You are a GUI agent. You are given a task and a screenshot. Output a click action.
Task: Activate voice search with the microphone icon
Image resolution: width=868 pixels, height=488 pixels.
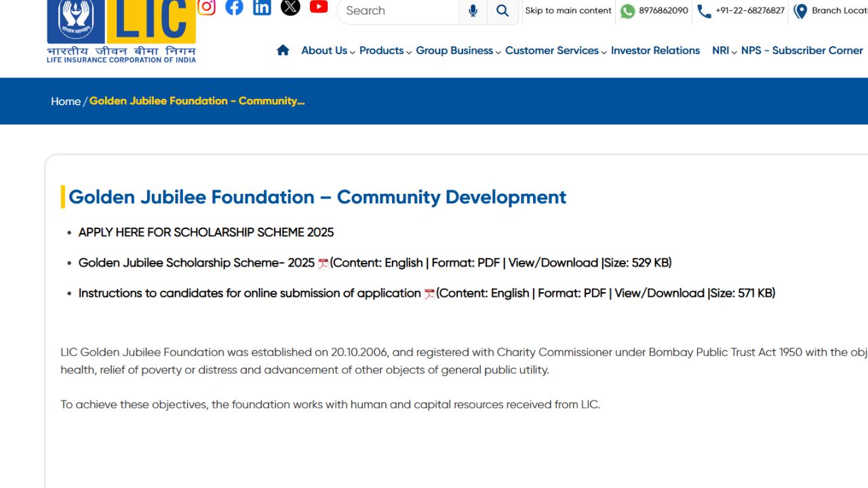(473, 11)
